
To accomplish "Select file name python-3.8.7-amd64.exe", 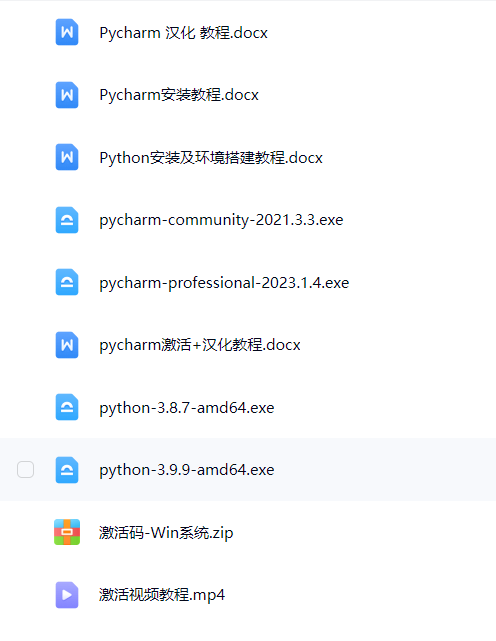I will point(187,408).
